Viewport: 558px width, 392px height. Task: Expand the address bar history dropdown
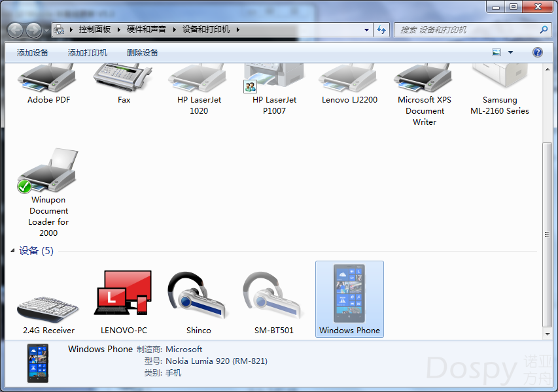(366, 29)
